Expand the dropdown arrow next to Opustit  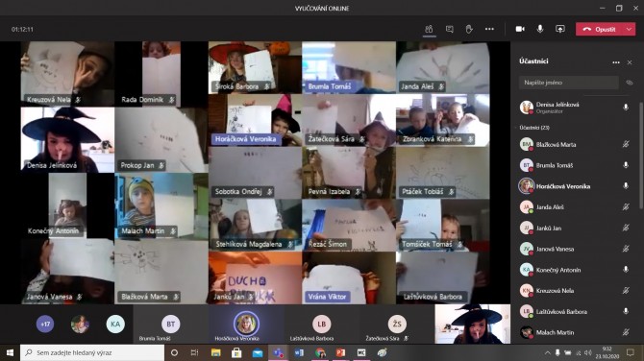629,29
